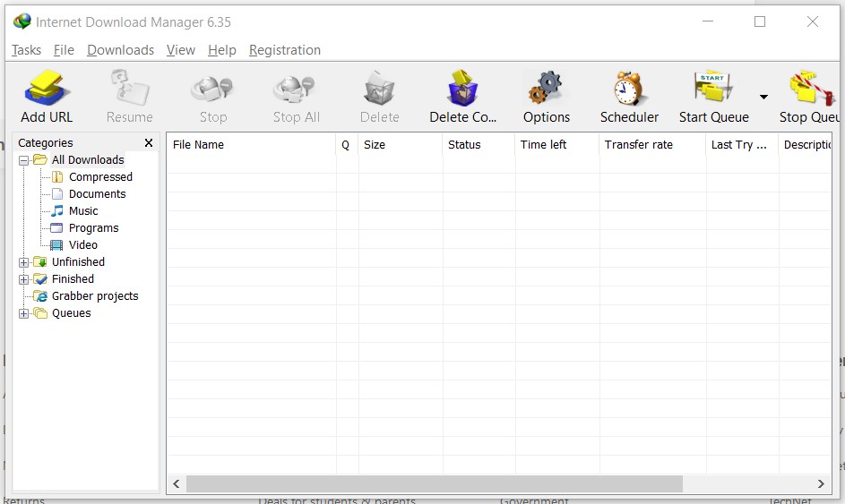Sort by Transfer rate column header
Image resolution: width=845 pixels, height=504 pixels.
click(652, 145)
